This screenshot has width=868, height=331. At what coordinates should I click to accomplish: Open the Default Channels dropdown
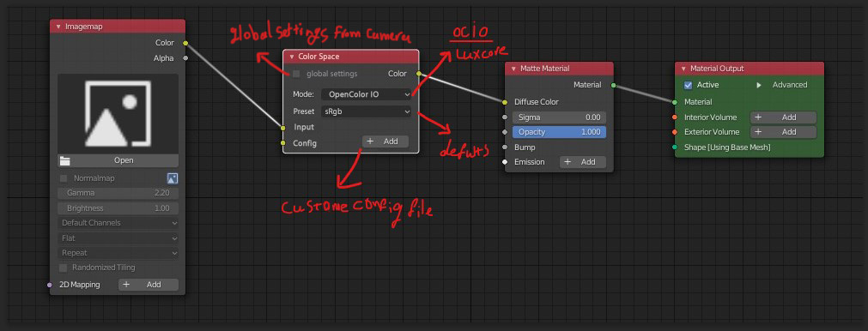[118, 223]
